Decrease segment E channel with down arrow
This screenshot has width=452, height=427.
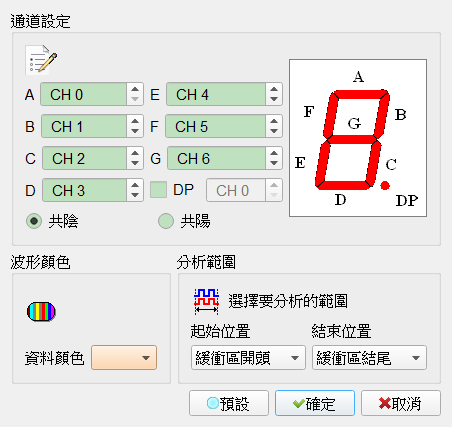point(274,99)
